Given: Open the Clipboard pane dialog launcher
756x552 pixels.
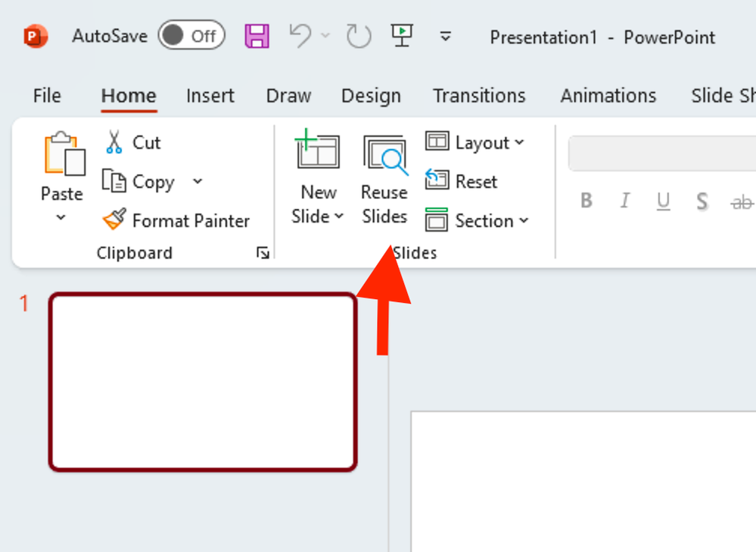Looking at the screenshot, I should tap(263, 252).
